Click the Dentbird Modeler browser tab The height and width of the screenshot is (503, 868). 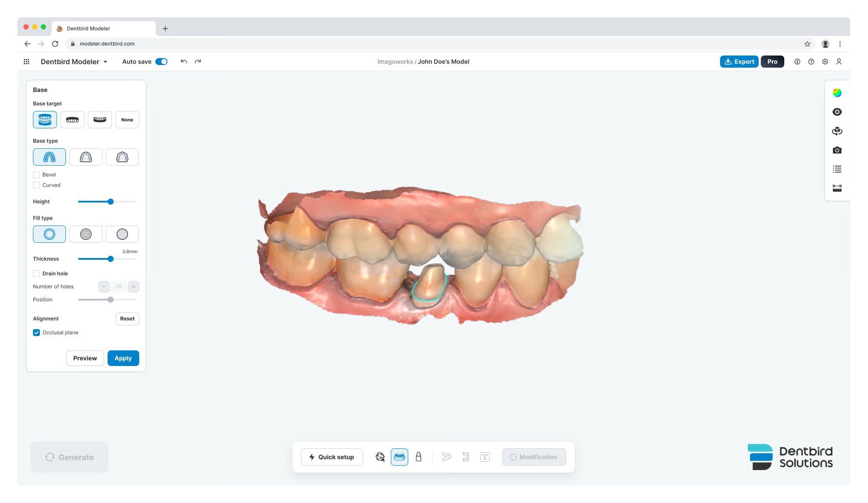click(x=88, y=29)
